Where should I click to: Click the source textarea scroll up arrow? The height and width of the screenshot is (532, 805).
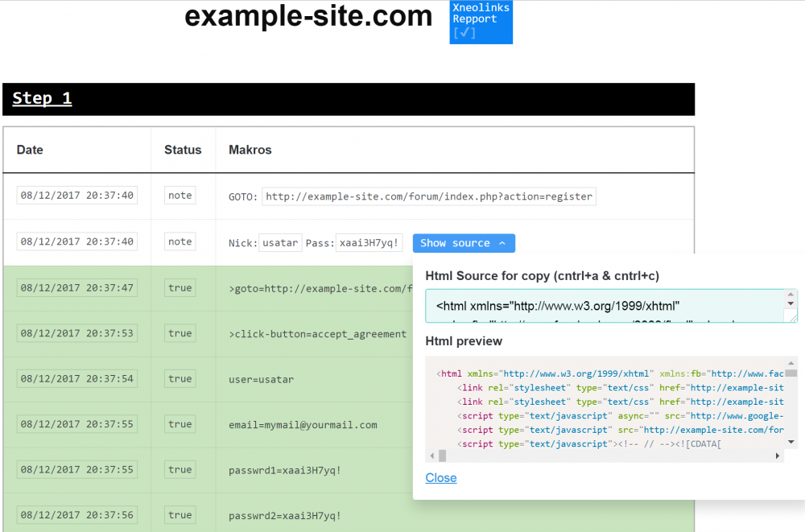791,295
